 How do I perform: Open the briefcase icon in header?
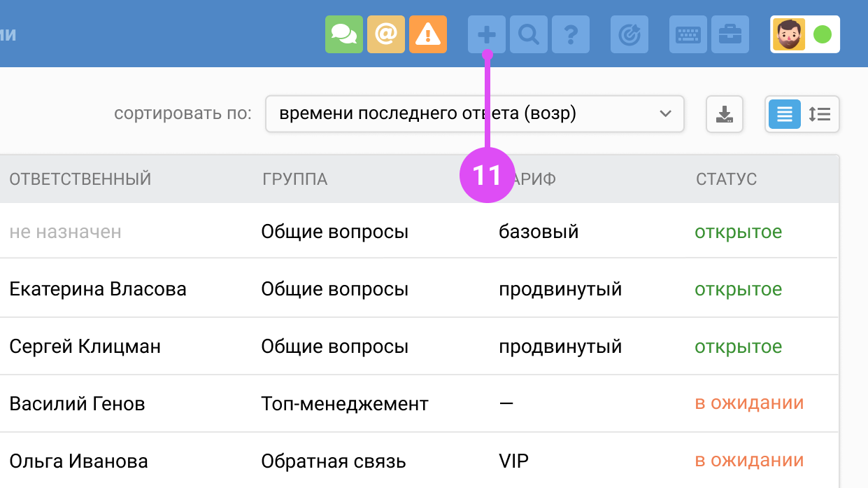click(730, 34)
